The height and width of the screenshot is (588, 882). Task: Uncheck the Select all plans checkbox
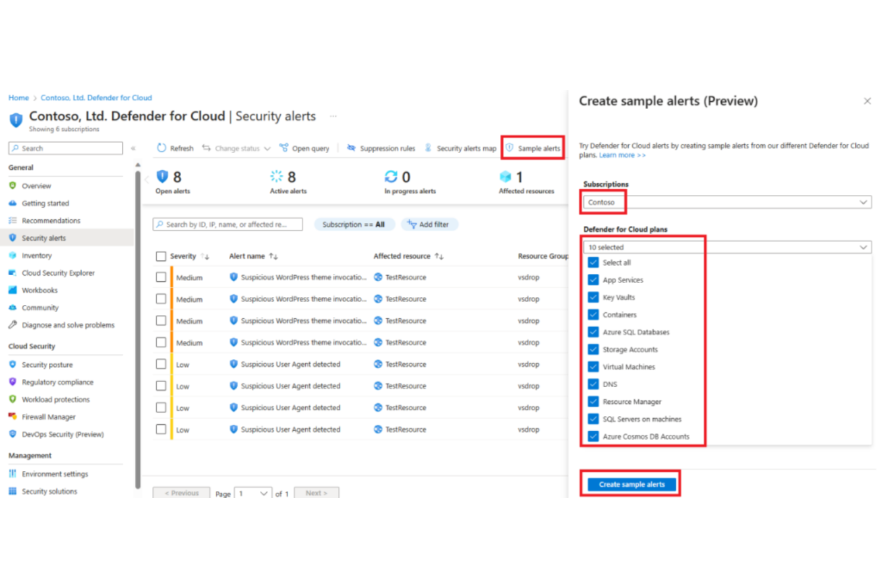click(593, 262)
